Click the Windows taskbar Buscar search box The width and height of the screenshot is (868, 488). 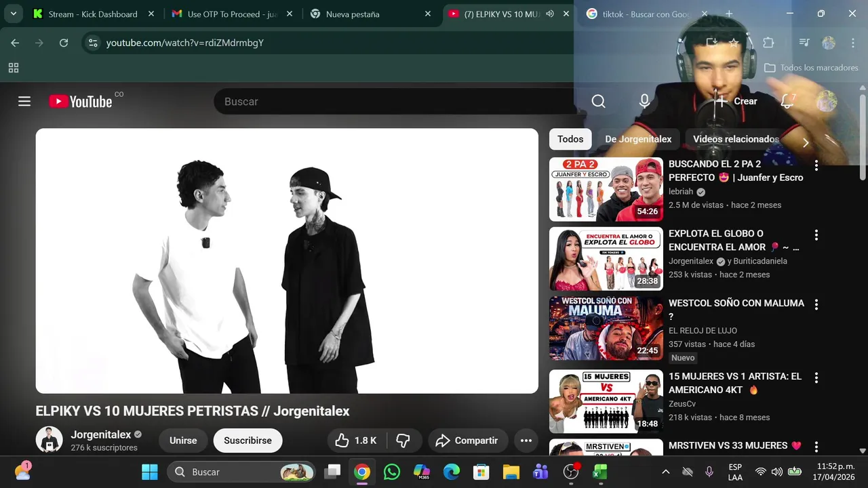click(241, 472)
